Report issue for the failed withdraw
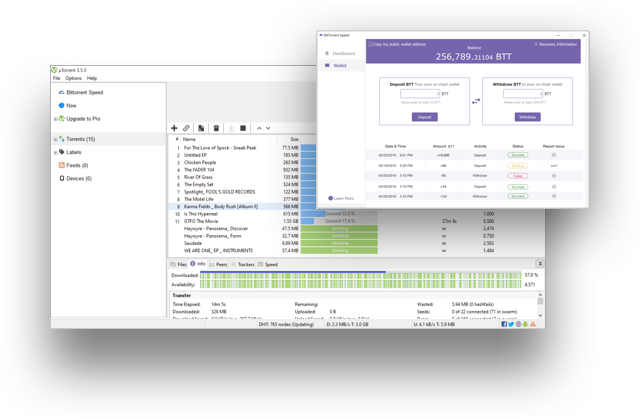Image resolution: width=640 pixels, height=419 pixels. (x=554, y=176)
